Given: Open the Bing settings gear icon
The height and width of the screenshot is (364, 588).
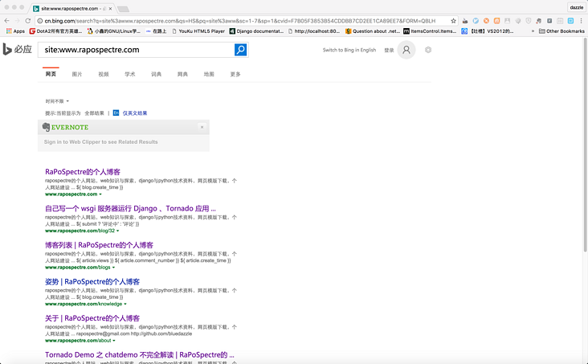Looking at the screenshot, I should coord(428,50).
